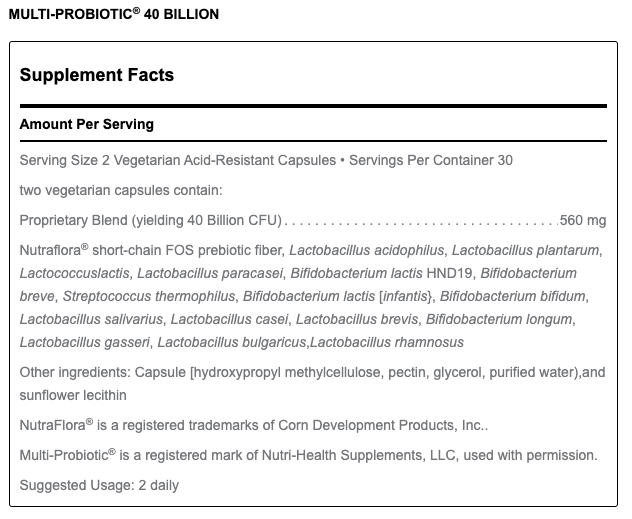The image size is (632, 519).
Task: Click the Supplement Facts heading
Action: [x=96, y=75]
